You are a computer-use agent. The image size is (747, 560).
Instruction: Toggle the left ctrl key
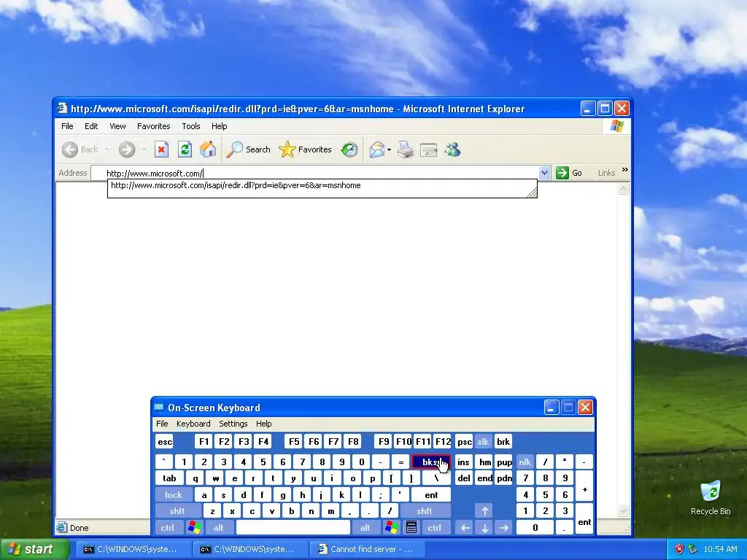pos(167,528)
